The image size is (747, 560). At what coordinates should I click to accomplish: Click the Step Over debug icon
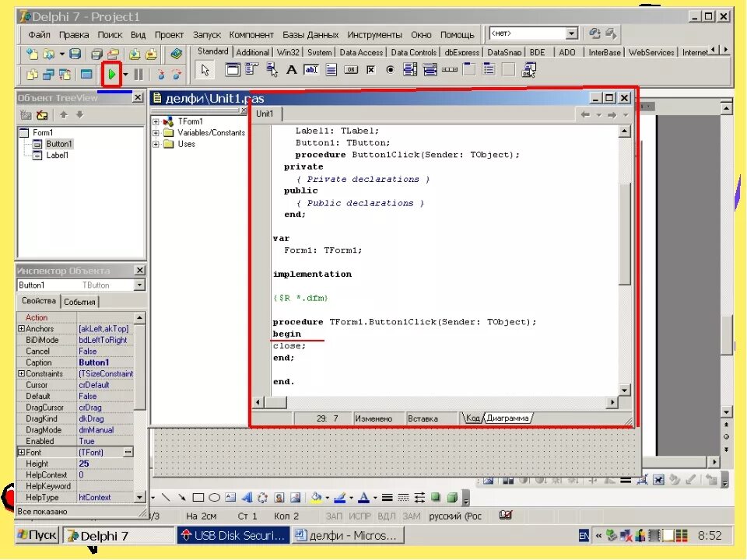tap(177, 75)
